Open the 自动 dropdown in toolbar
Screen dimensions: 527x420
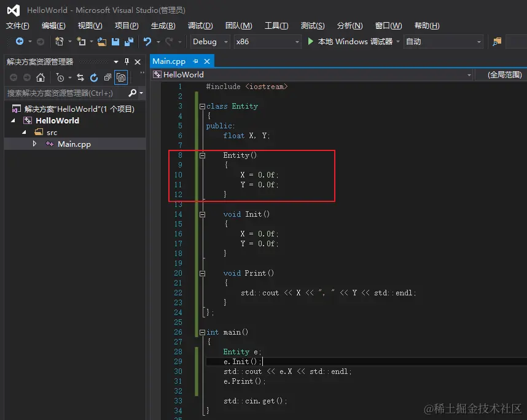pyautogui.click(x=443, y=42)
